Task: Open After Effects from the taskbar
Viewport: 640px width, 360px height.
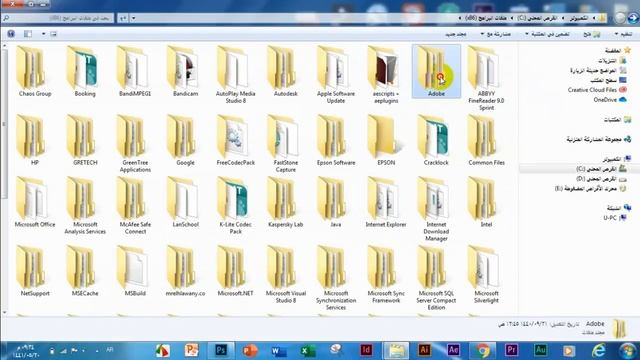Action: [453, 350]
